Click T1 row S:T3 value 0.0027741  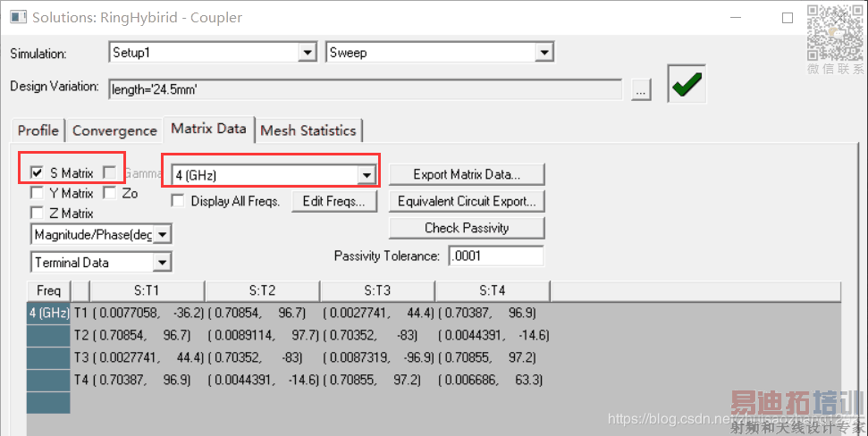point(360,314)
